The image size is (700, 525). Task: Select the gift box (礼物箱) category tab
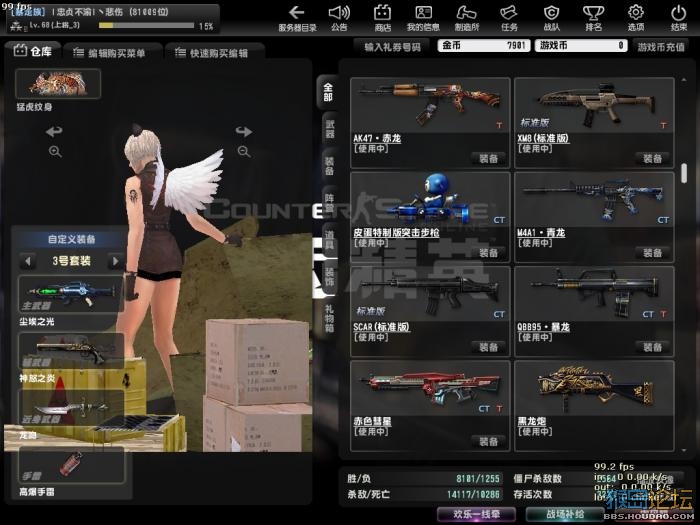[329, 318]
